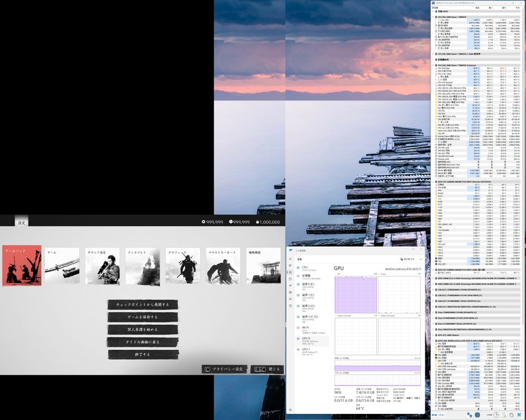Click ゲームを保存する button
Viewport: 526px width, 420px height.
click(142, 317)
